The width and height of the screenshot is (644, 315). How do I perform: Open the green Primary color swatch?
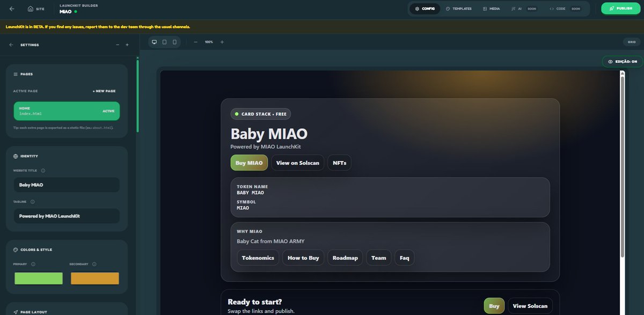tap(39, 278)
